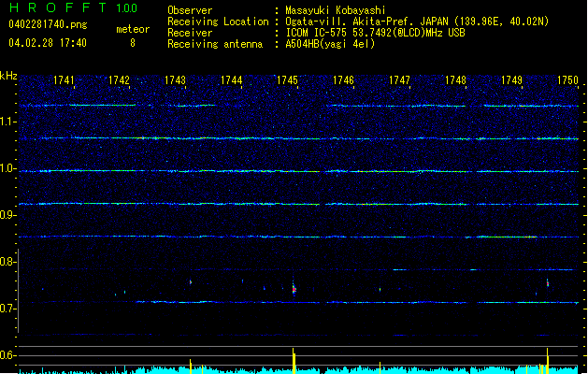Click the kHz axis unit label
Viewport: 588px width, 374px height.
pyautogui.click(x=8, y=76)
